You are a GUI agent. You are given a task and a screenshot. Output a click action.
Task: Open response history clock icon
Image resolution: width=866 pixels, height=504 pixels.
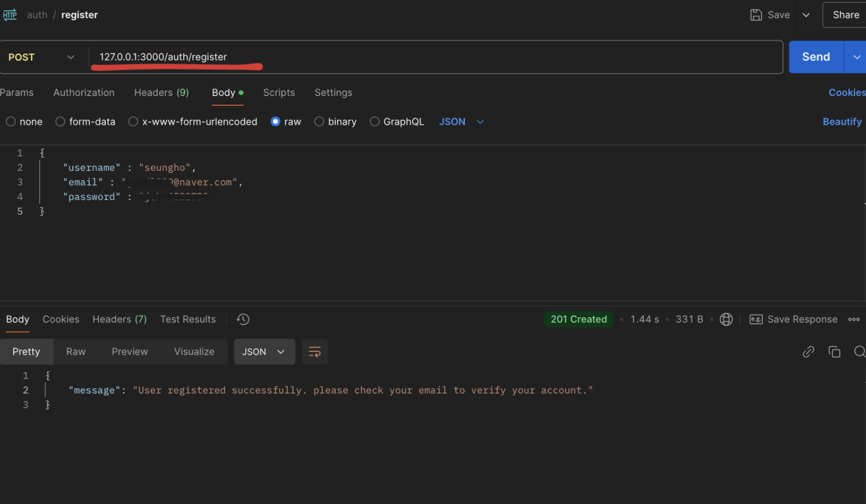tap(243, 319)
